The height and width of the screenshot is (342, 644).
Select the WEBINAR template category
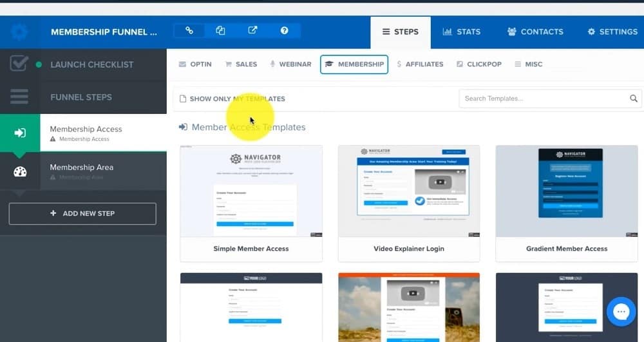click(x=290, y=64)
